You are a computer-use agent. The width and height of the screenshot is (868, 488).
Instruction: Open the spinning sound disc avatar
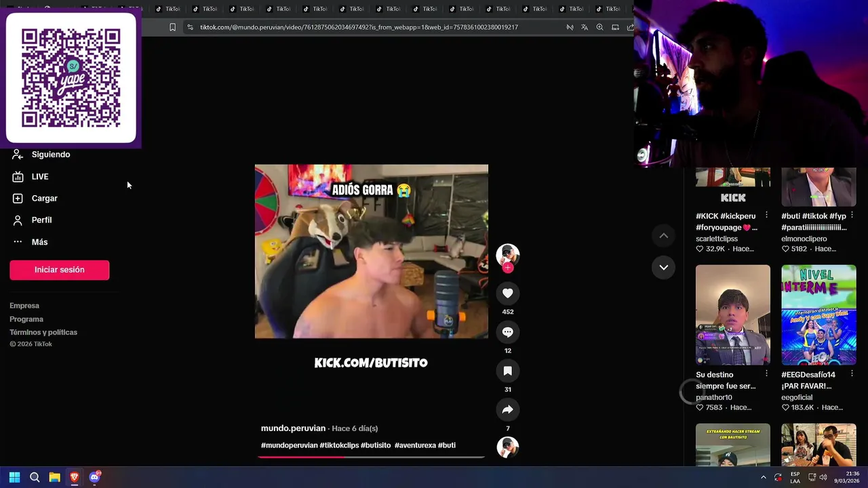pos(507,447)
